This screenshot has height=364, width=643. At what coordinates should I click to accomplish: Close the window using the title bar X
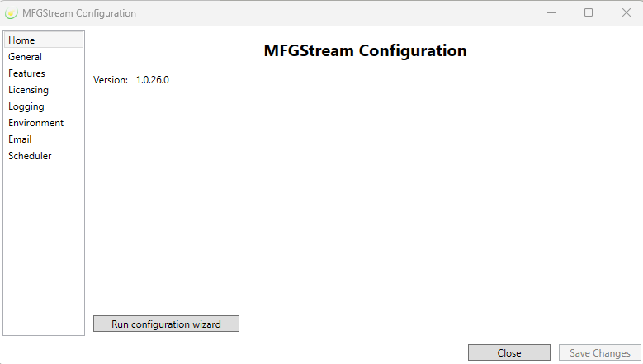[626, 12]
